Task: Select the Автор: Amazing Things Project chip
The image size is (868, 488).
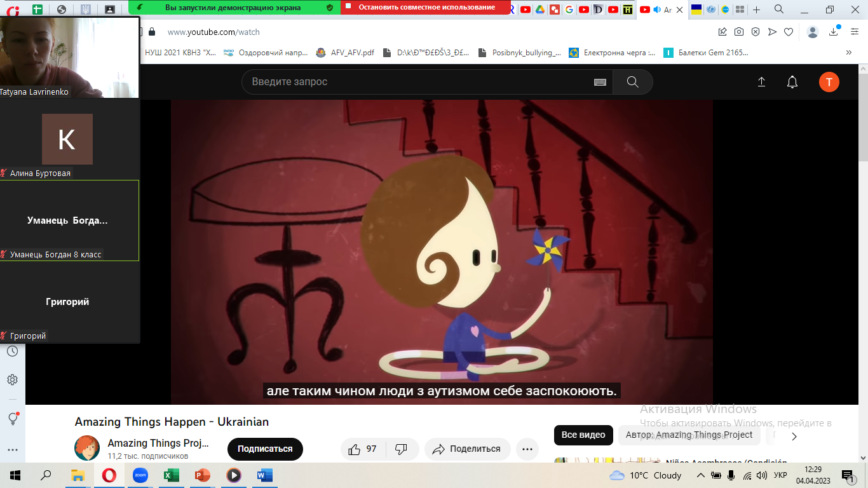Action: (689, 435)
